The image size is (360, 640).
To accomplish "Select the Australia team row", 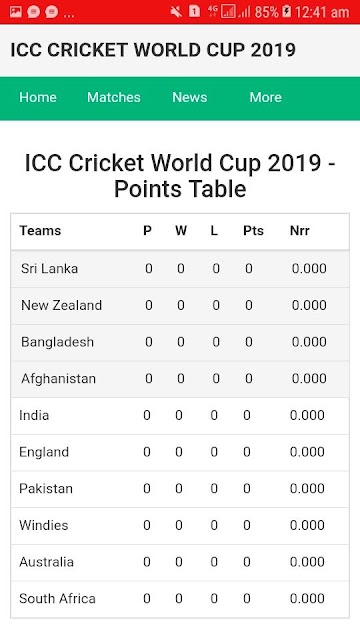I will [x=180, y=562].
